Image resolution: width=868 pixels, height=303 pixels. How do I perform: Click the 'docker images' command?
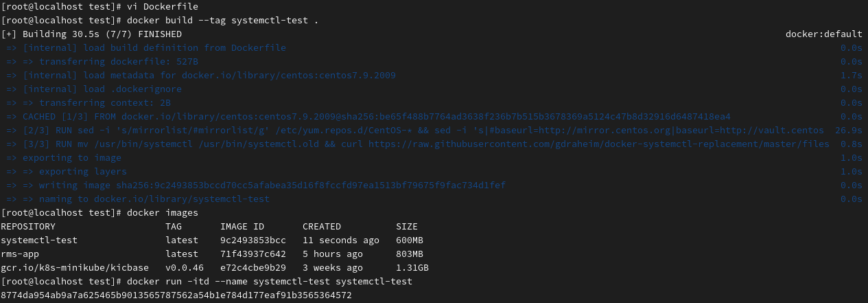163,213
